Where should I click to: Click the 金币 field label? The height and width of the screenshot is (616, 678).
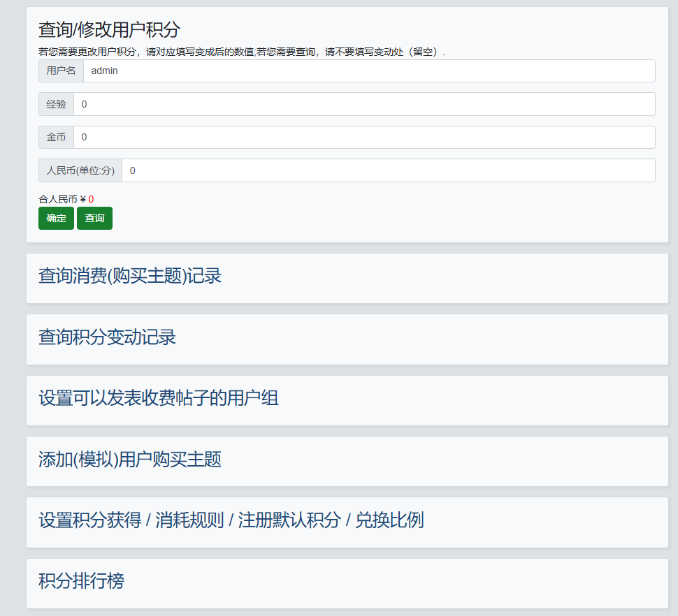click(56, 137)
